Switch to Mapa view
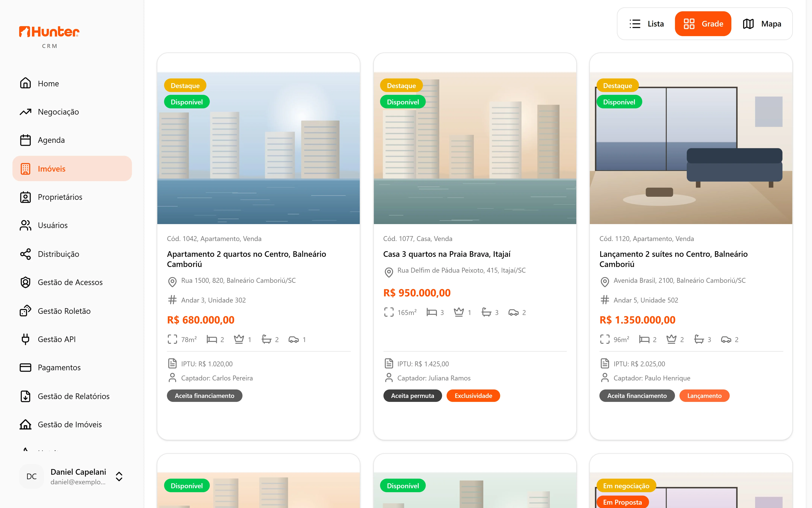Image resolution: width=812 pixels, height=508 pixels. click(762, 24)
